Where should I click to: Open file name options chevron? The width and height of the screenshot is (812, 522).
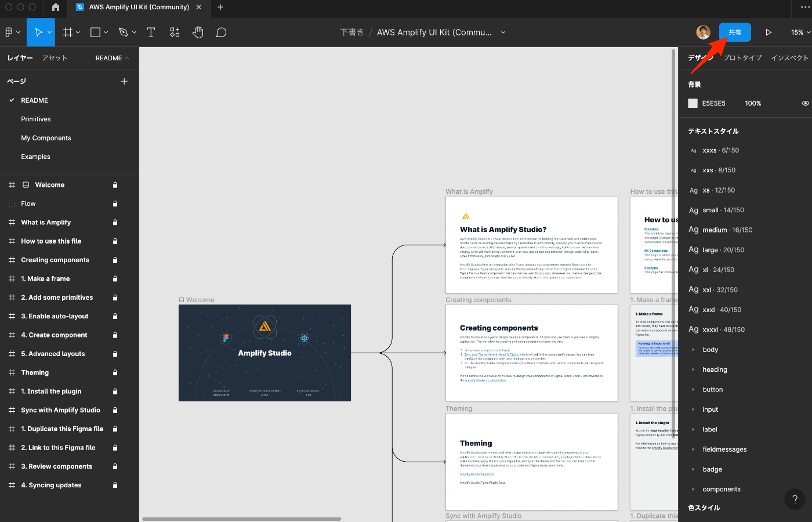503,32
